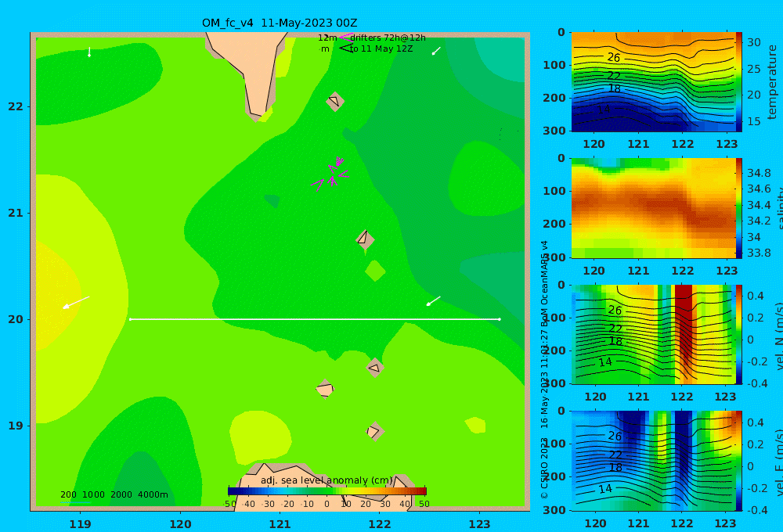Viewport: 783px width, 532px height.
Task: Click the white transect line along 20N
Action: (315, 319)
